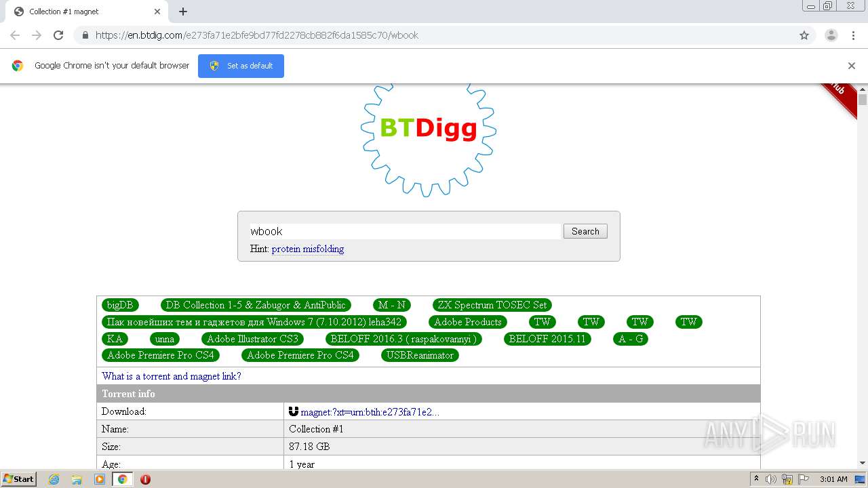Open a new tab with plus icon
868x488 pixels.
point(183,12)
